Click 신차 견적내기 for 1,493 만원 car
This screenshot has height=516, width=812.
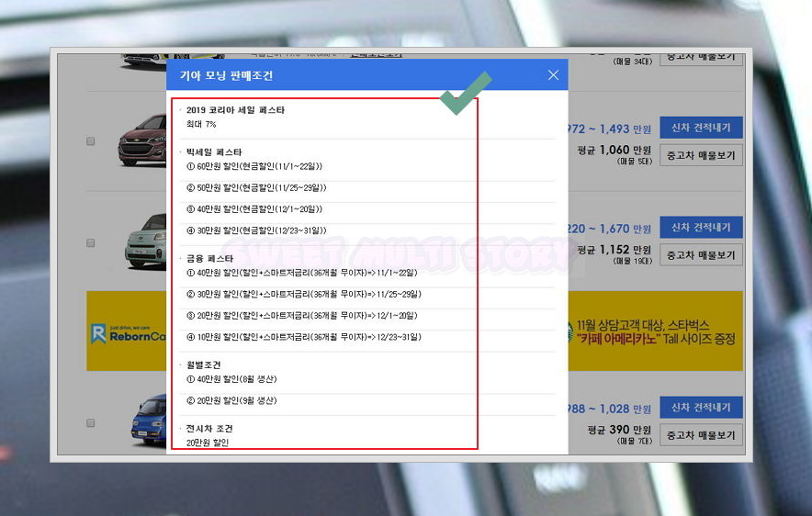tap(701, 128)
